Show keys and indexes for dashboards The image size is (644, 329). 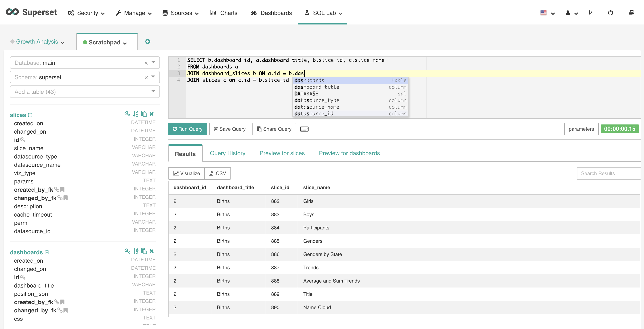point(127,251)
